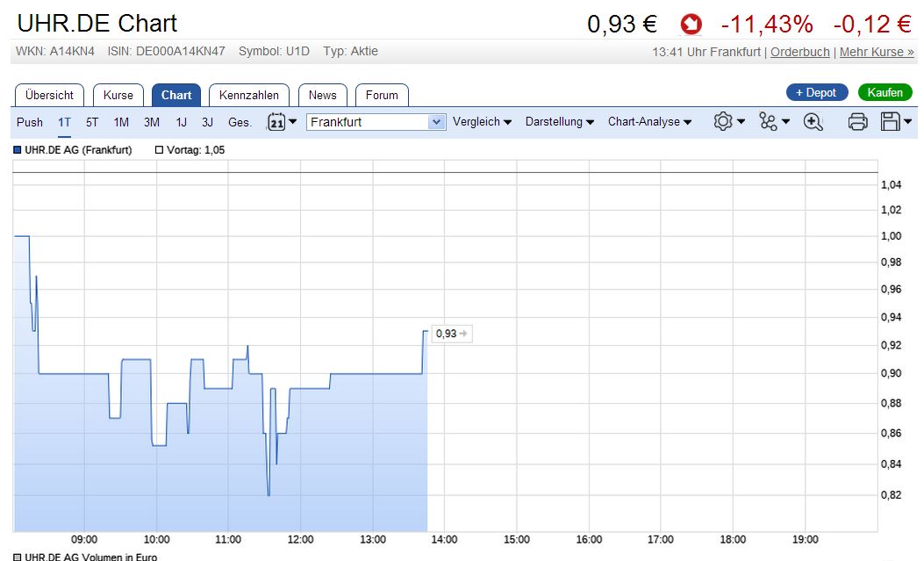Open the calendar date icon

coord(276,122)
